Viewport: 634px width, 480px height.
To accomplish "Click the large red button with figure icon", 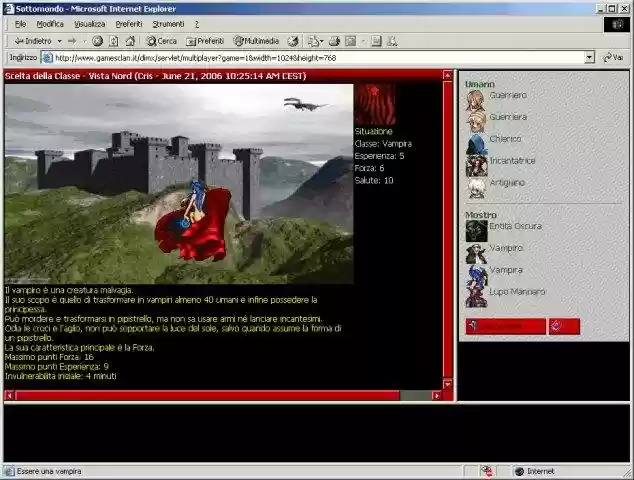I will [505, 326].
